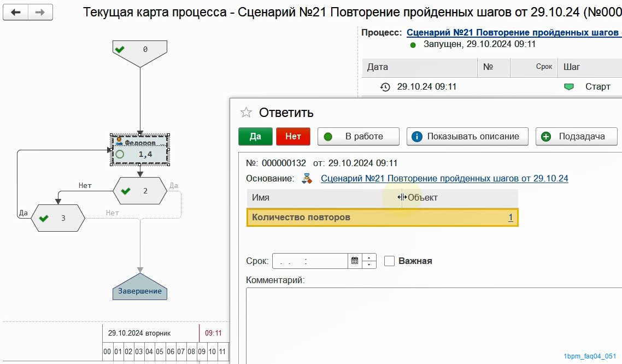The height and width of the screenshot is (364, 622).
Task: Click the № column header in the process table
Action: click(x=494, y=67)
